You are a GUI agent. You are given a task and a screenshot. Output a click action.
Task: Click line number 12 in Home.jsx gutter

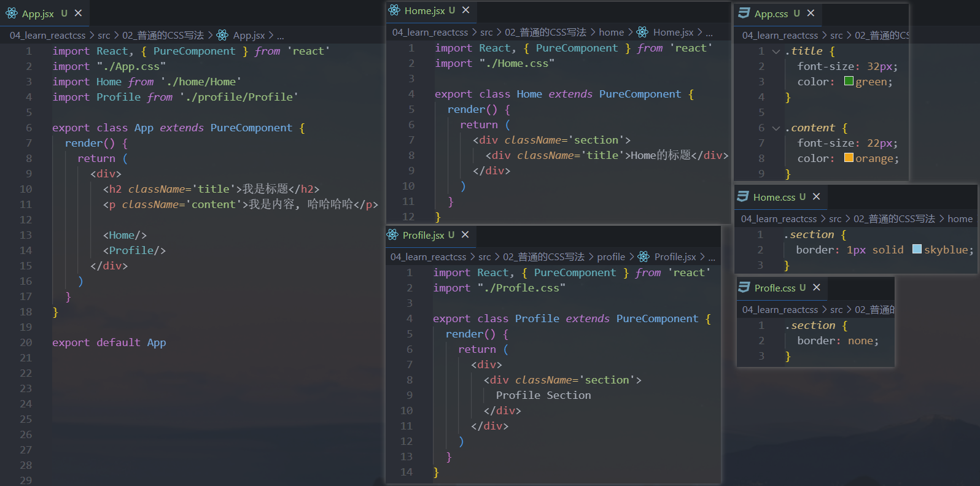408,217
